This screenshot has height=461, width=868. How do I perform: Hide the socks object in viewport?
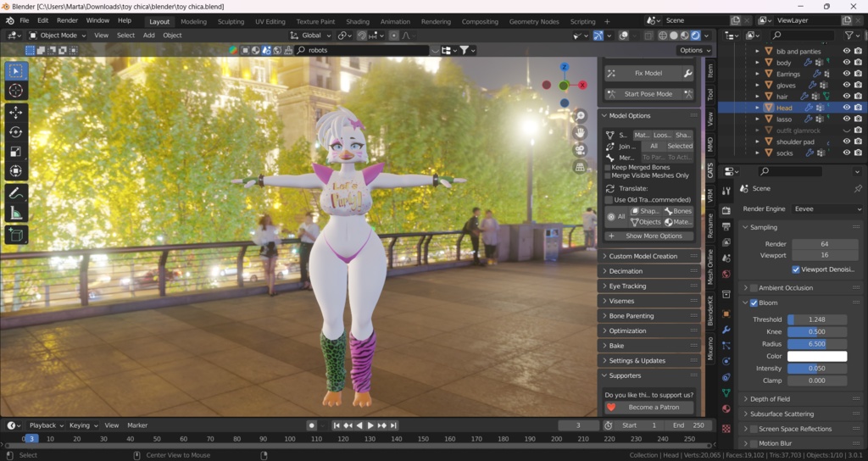tap(847, 153)
